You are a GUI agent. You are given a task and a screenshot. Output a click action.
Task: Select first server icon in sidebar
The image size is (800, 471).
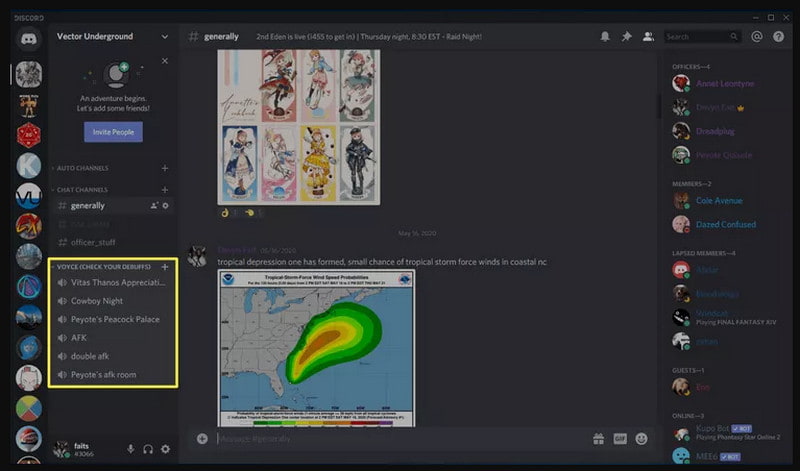pyautogui.click(x=29, y=74)
